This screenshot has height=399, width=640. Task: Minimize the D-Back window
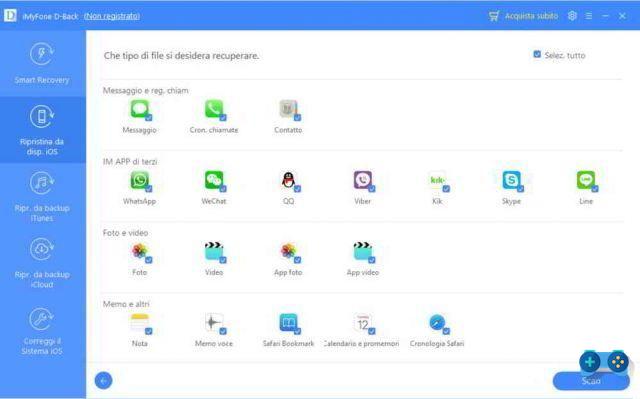pos(605,16)
